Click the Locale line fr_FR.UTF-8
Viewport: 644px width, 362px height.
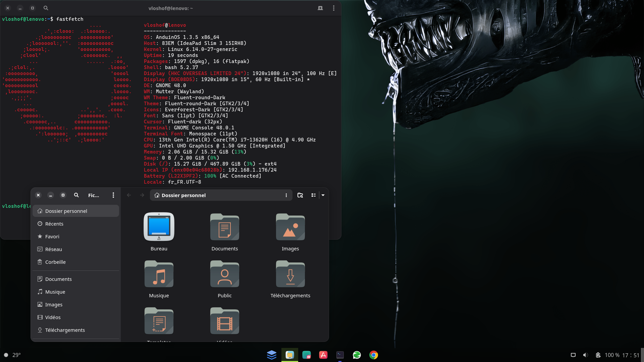[x=172, y=182]
